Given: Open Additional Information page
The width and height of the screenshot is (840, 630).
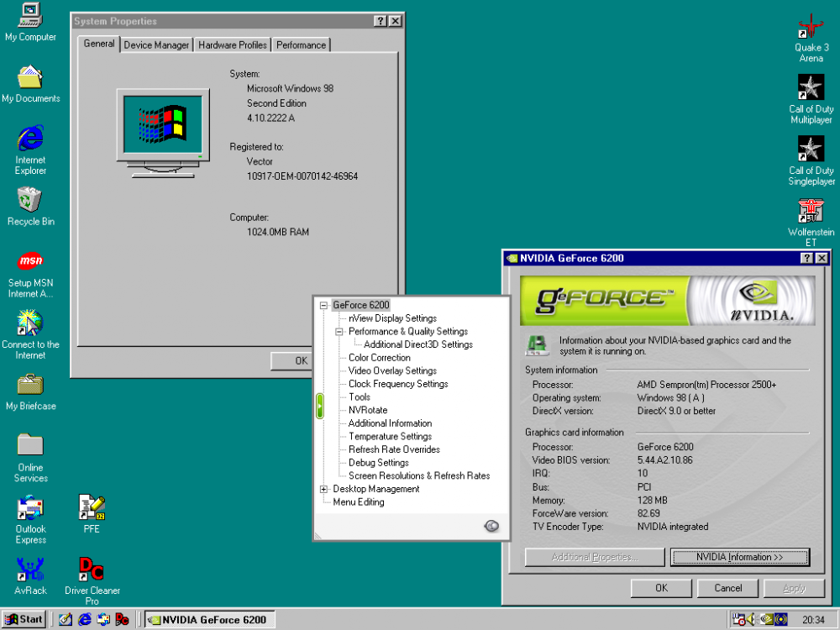Looking at the screenshot, I should [x=390, y=423].
